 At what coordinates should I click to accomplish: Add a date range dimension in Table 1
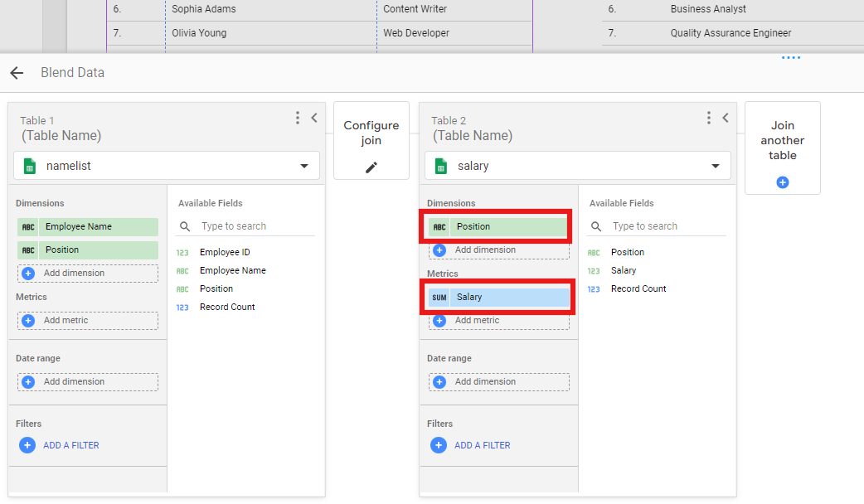click(x=87, y=381)
